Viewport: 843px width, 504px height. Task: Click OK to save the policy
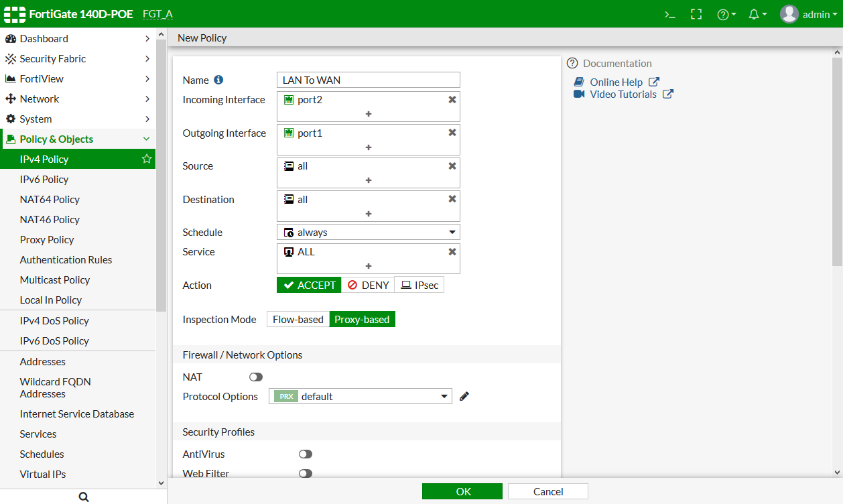pos(462,491)
